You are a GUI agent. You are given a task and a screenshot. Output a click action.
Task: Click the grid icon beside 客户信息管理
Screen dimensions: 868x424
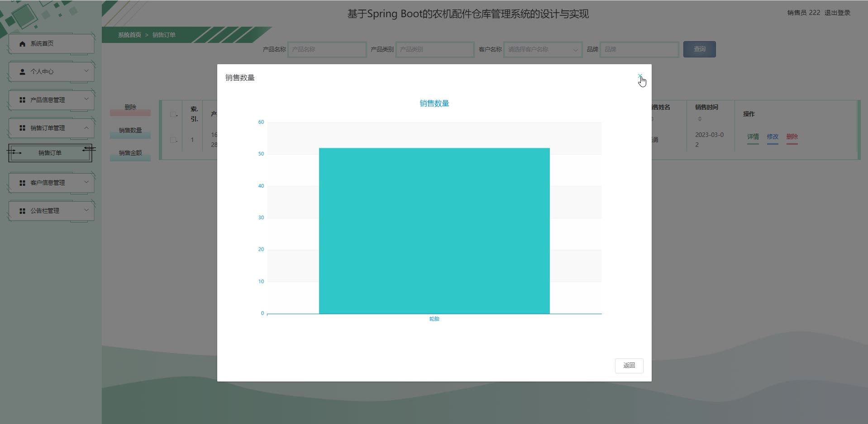click(22, 183)
